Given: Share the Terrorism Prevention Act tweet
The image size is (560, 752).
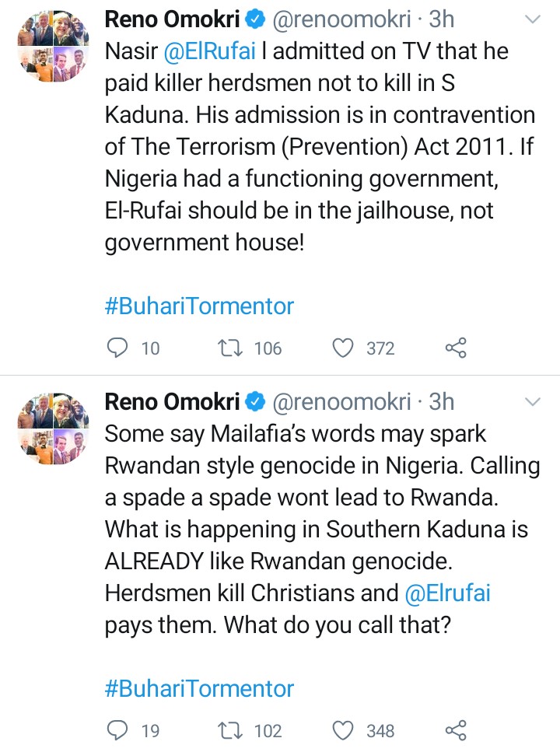Looking at the screenshot, I should (x=456, y=348).
